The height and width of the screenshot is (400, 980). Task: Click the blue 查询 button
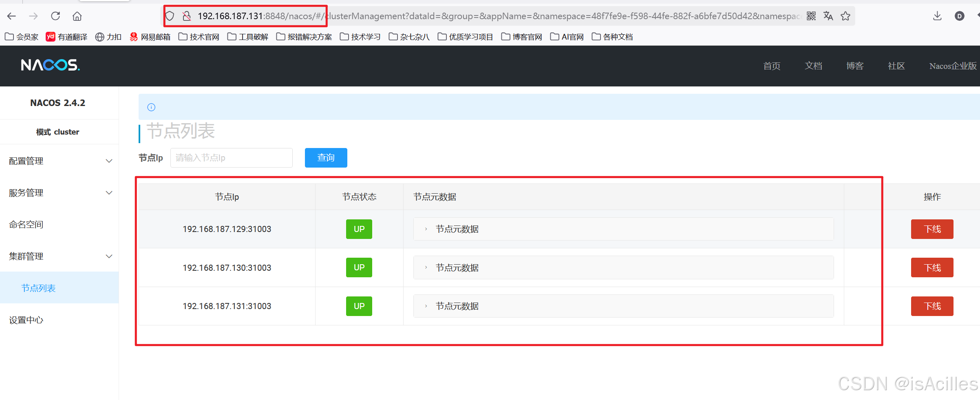point(326,158)
